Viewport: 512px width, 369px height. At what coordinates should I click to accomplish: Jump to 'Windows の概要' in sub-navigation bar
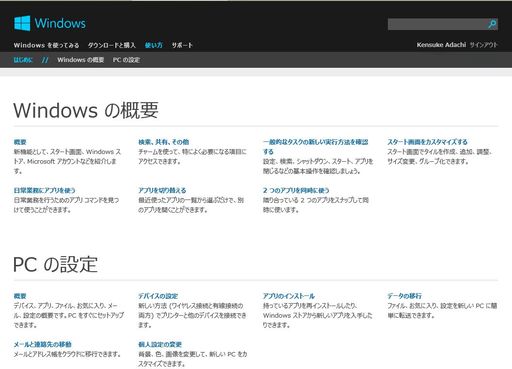(x=81, y=60)
